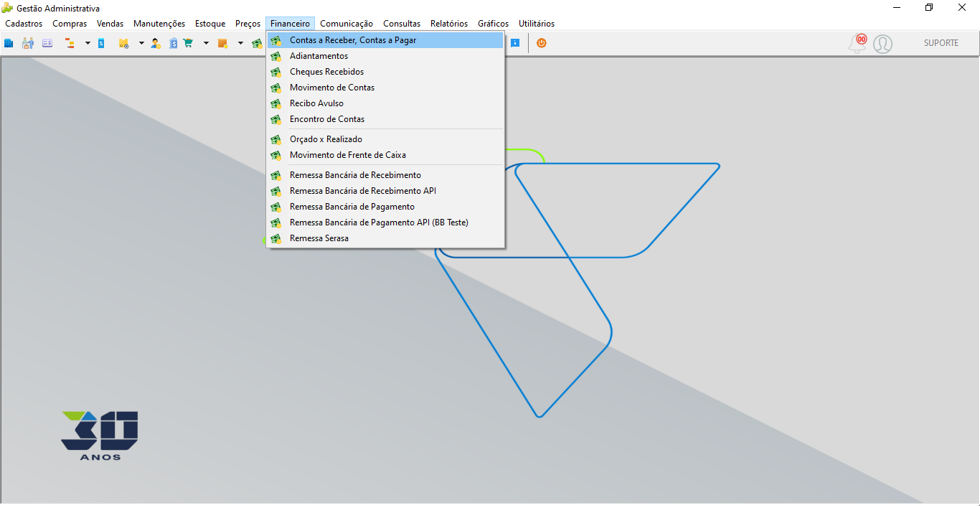This screenshot has height=506, width=980.
Task: Choose Movimento de Contas
Action: click(385, 88)
